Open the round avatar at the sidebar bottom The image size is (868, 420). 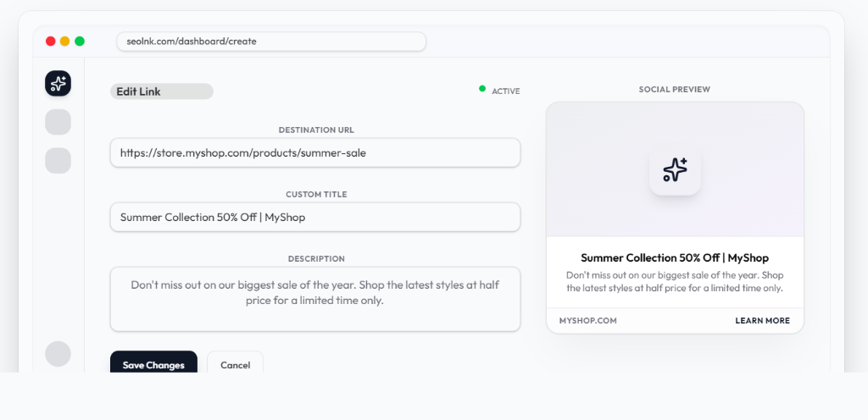tap(58, 354)
